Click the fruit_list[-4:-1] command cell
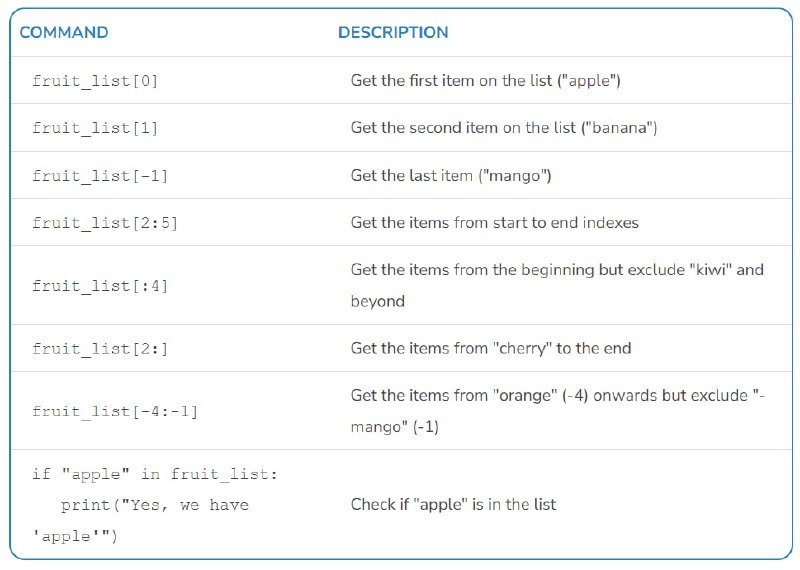The width and height of the screenshot is (800, 570). 115,411
